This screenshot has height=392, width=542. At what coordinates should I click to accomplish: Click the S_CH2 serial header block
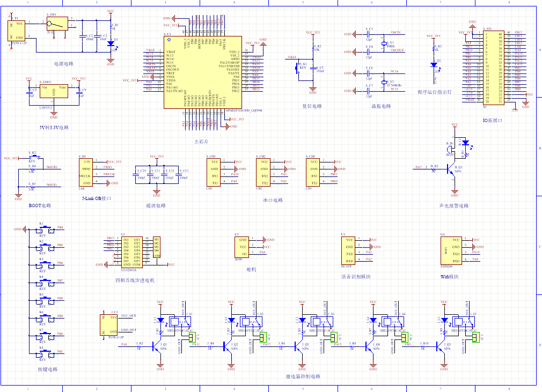coord(263,172)
